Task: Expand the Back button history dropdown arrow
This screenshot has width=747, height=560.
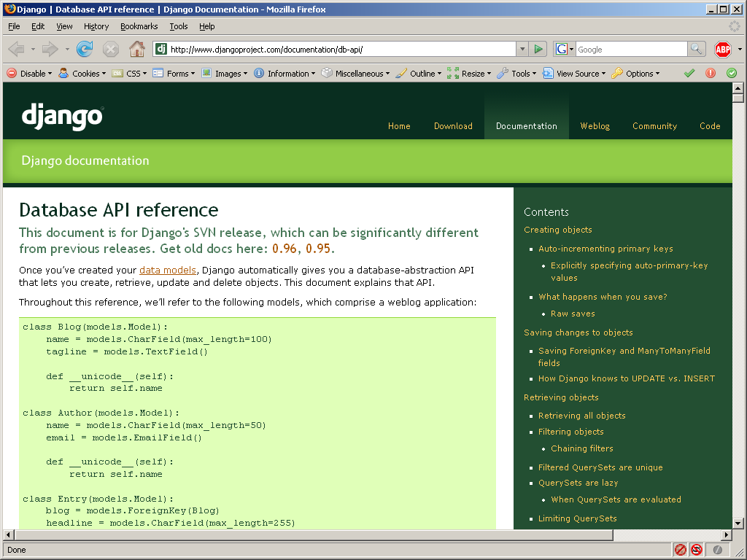Action: pos(33,49)
